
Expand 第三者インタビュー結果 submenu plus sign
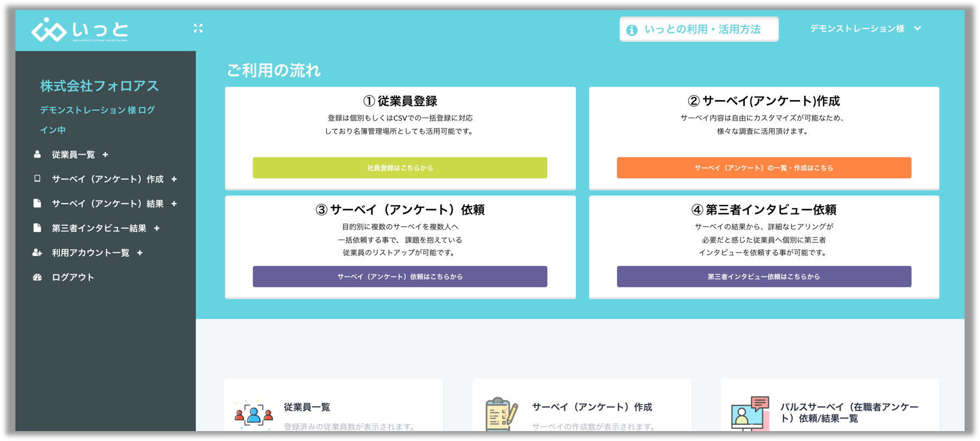pyautogui.click(x=157, y=228)
